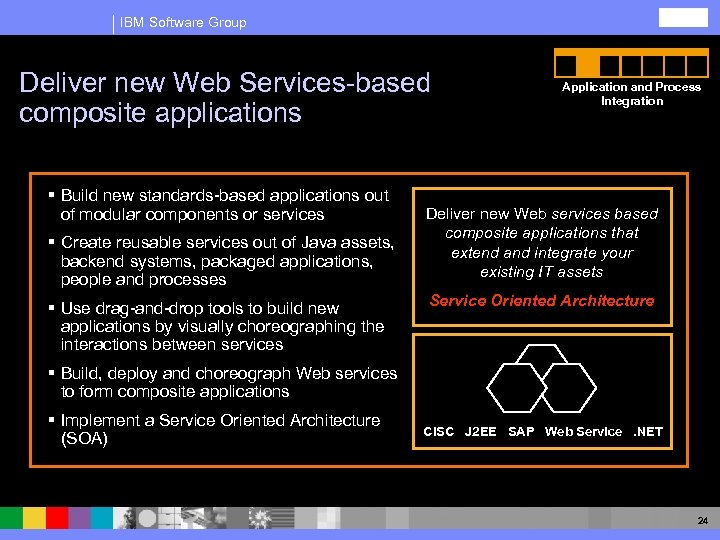Viewport: 720px width, 540px height.
Task: Select bullet "Build, deploy and choreograph Web services"
Action: coord(223,382)
